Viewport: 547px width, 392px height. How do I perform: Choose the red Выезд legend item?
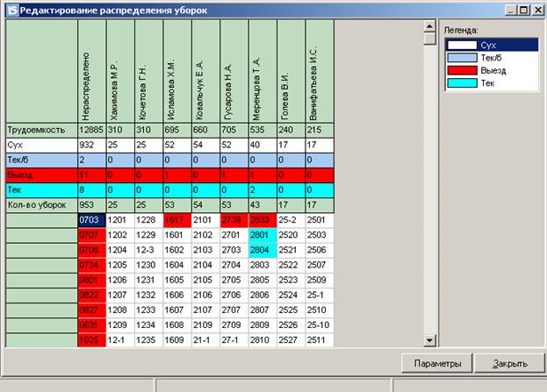pos(490,69)
